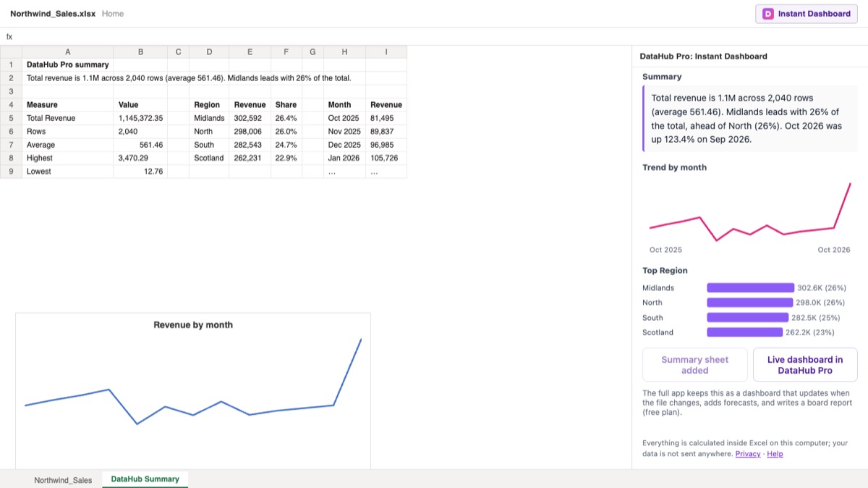Click the total revenue summary sentence in row 2
Viewport: 868px width, 488px height.
189,77
